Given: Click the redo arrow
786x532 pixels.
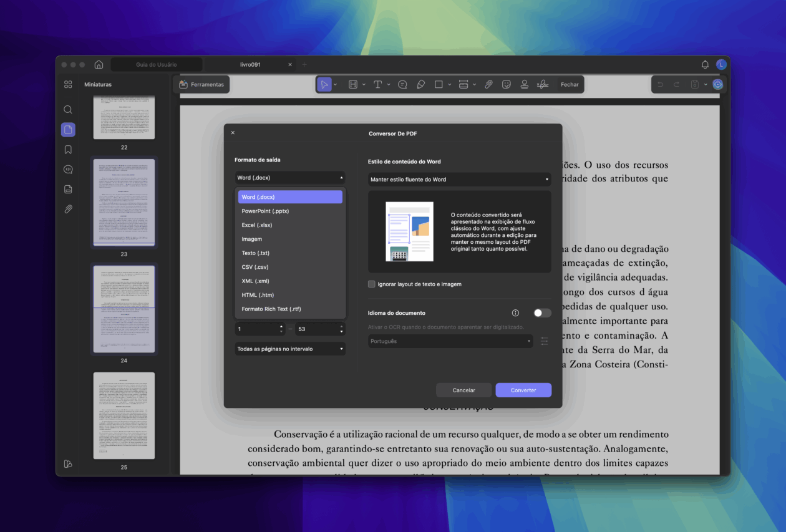Looking at the screenshot, I should (676, 84).
